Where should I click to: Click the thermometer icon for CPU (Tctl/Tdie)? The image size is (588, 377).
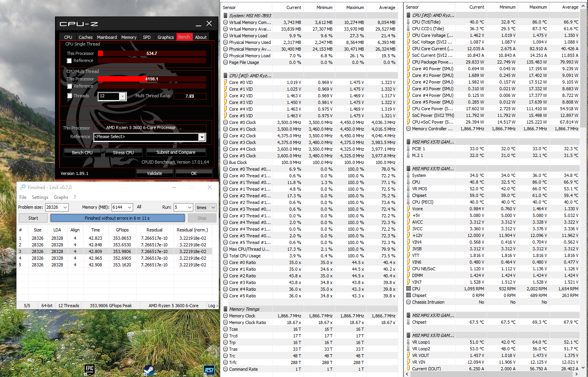[408, 22]
